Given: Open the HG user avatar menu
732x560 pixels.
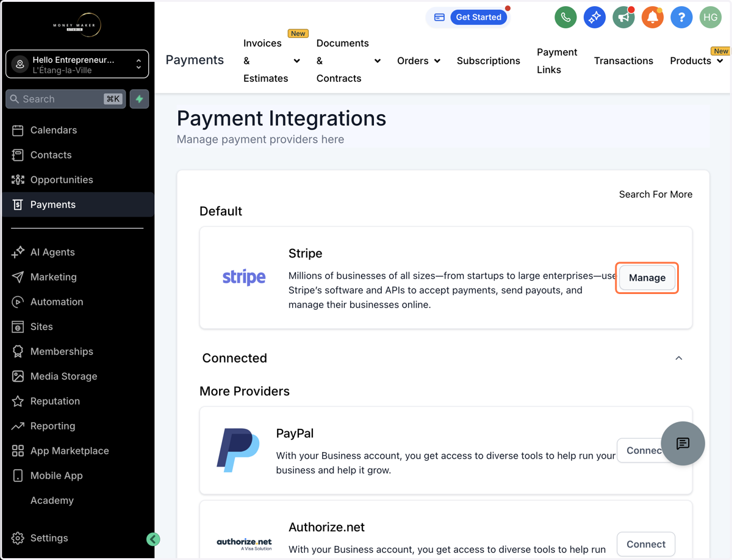Looking at the screenshot, I should 710,17.
